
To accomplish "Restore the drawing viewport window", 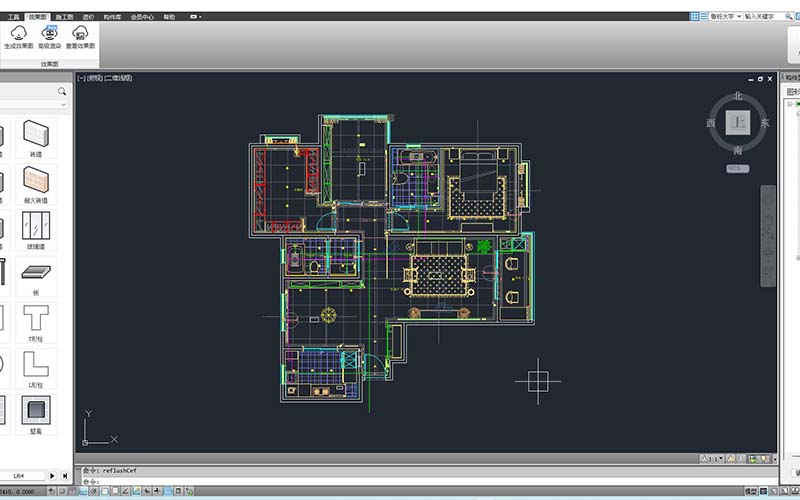I will [x=760, y=79].
